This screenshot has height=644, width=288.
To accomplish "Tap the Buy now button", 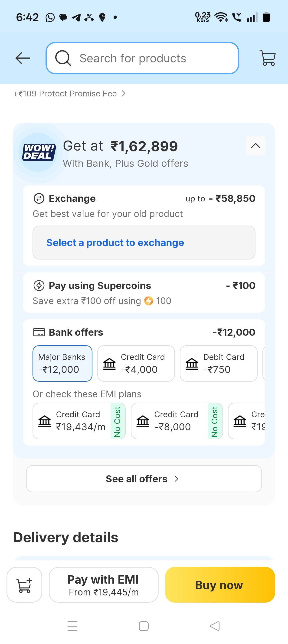I will point(220,585).
